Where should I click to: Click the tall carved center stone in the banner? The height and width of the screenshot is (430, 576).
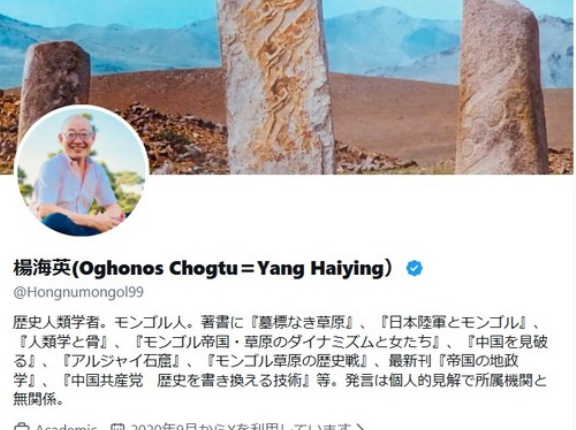coord(276,87)
